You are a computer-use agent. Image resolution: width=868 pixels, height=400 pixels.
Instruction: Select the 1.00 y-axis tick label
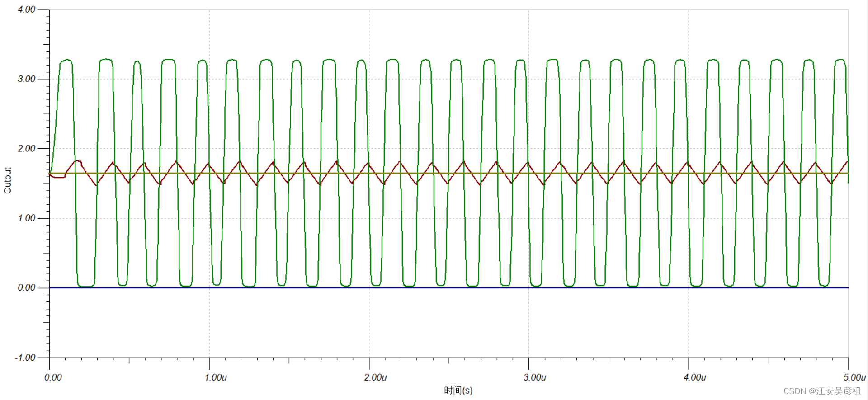point(26,218)
